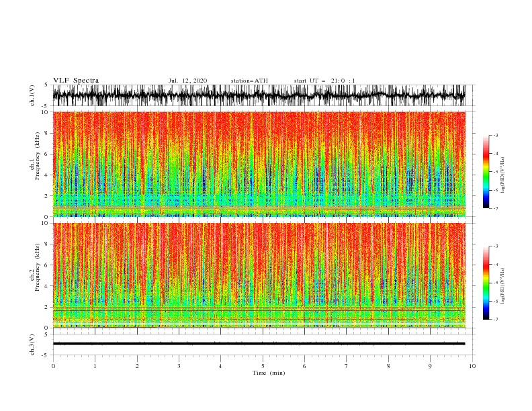The width and height of the screenshot is (532, 411).
Task: Click the '10' tick on the time axis
Action: click(472, 366)
